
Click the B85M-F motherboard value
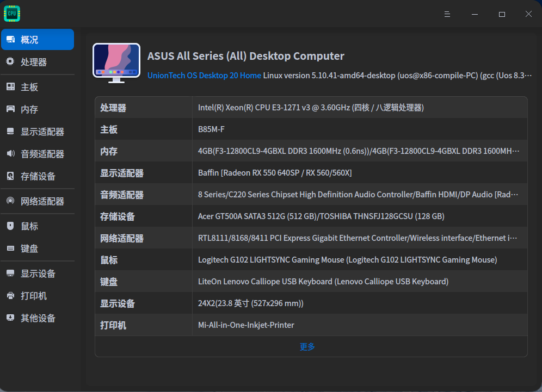[211, 129]
